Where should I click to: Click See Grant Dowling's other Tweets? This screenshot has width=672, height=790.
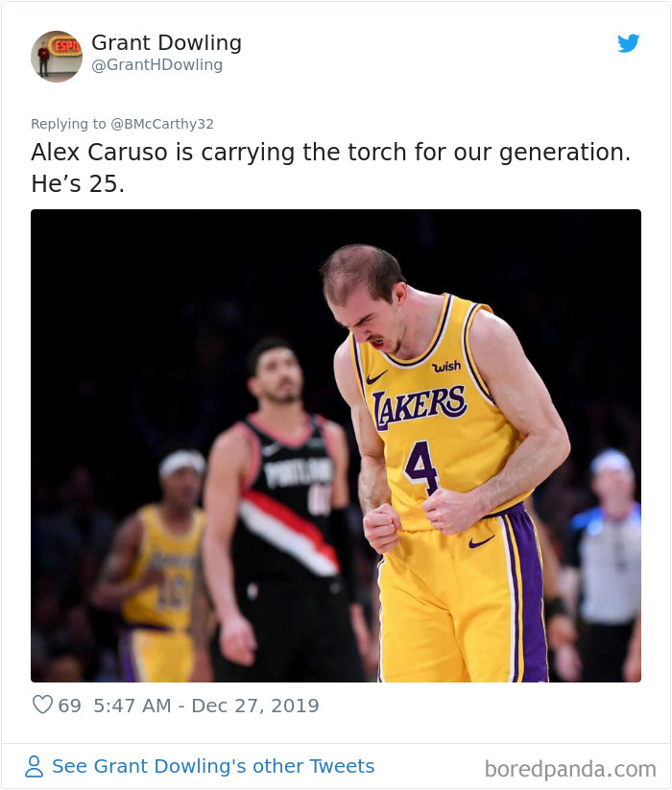point(211,766)
